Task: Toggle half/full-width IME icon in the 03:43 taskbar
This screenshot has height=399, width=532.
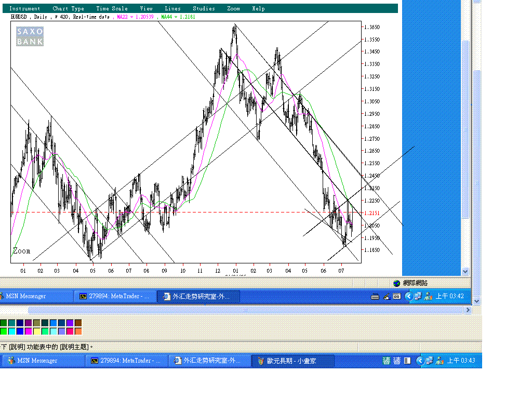Action: pyautogui.click(x=407, y=361)
